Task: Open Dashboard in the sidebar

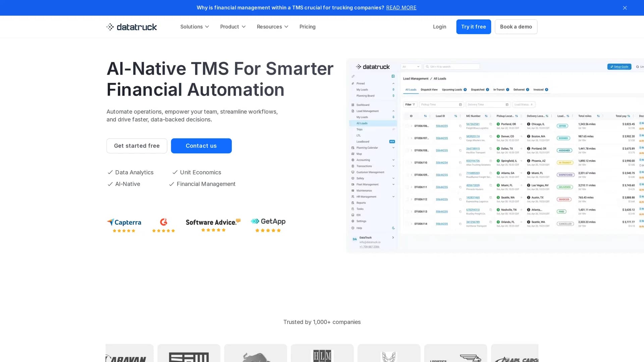Action: coord(363,105)
